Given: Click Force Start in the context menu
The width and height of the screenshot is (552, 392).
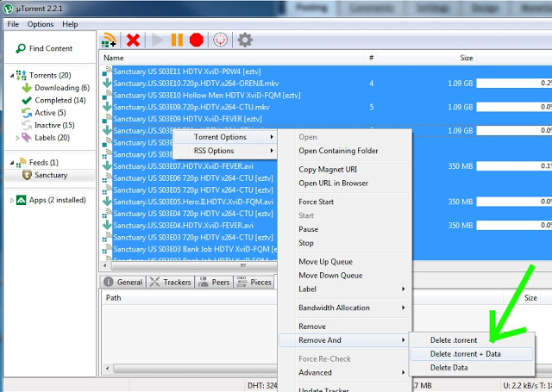Looking at the screenshot, I should tap(316, 202).
